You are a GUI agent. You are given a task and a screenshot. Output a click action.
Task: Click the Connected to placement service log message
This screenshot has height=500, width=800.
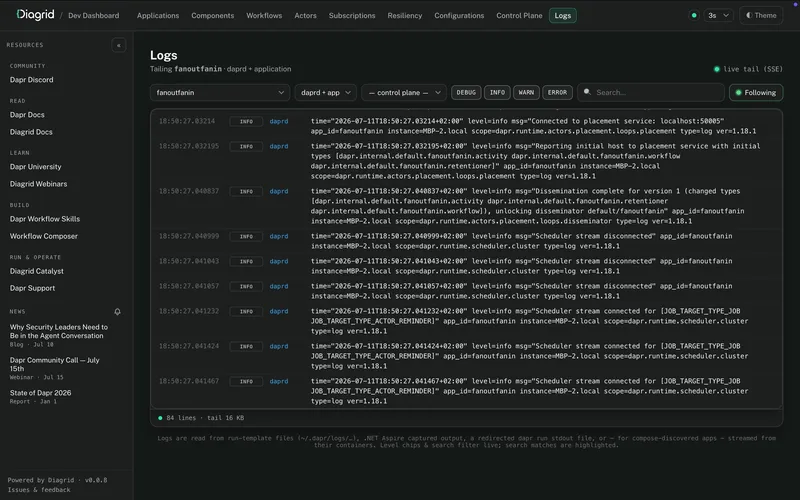[x=533, y=126]
